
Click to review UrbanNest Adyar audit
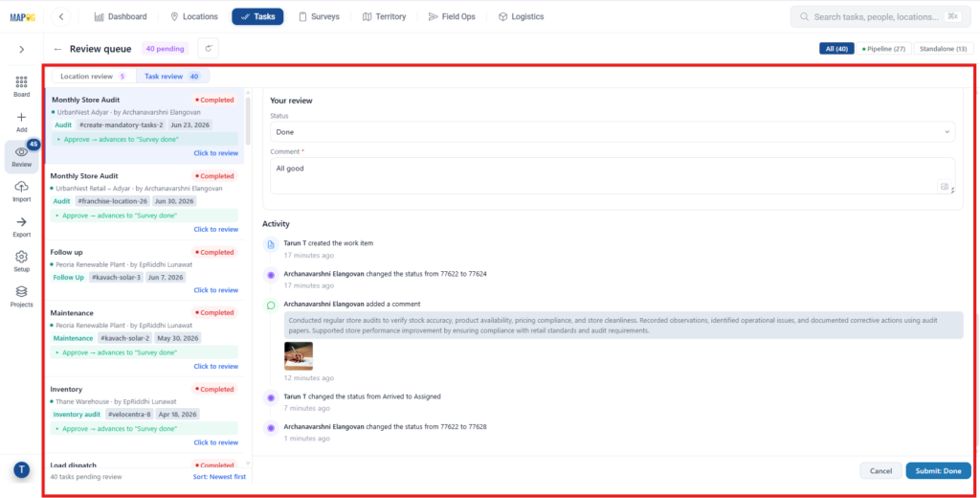click(215, 153)
